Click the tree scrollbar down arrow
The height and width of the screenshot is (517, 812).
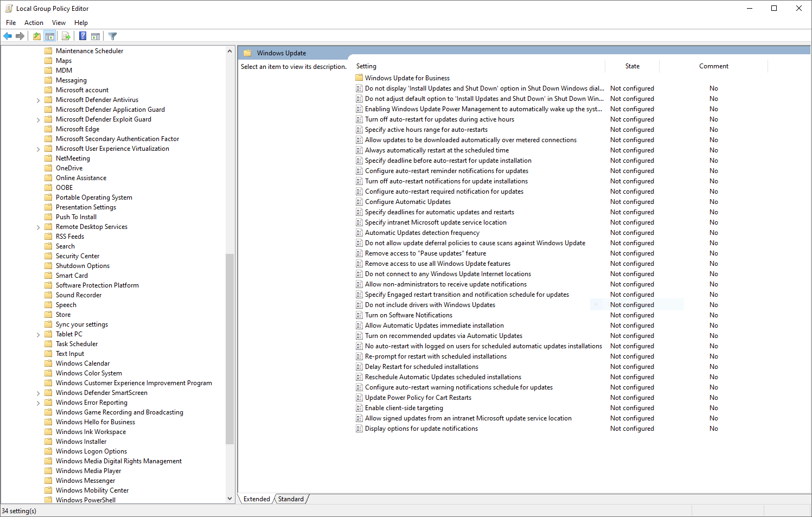coord(229,499)
